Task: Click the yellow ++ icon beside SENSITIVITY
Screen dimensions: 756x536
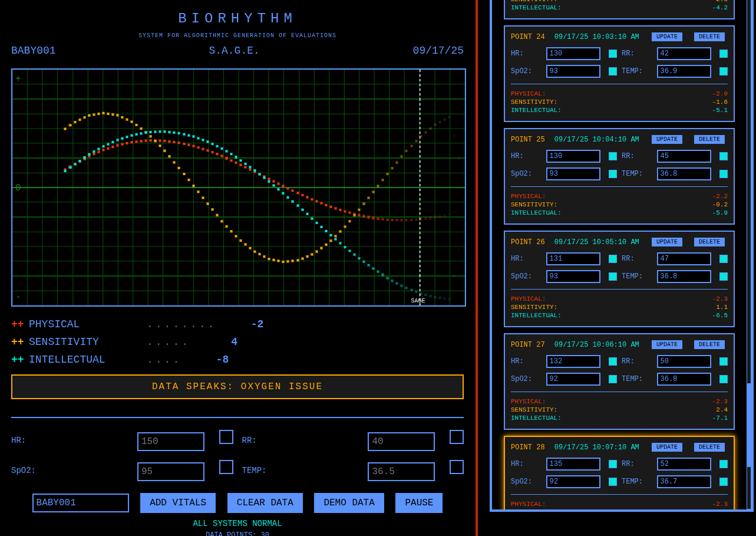Action: coord(16,341)
